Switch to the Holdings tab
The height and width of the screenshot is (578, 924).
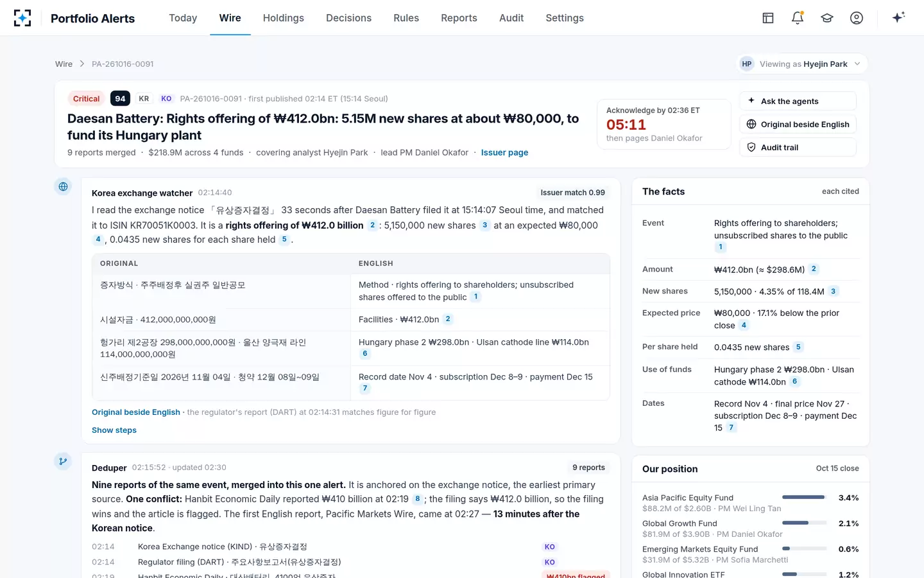coord(284,18)
